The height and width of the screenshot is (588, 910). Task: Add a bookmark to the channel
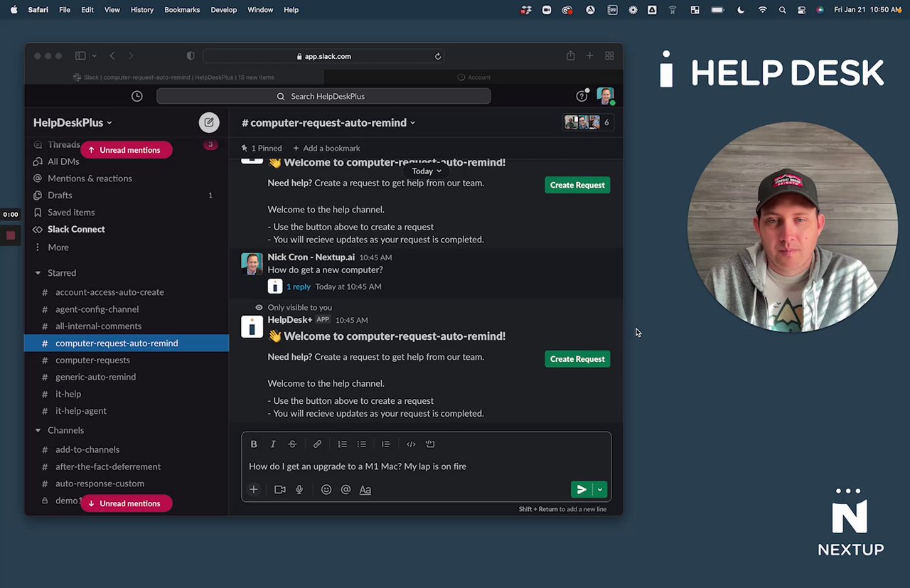[326, 148]
